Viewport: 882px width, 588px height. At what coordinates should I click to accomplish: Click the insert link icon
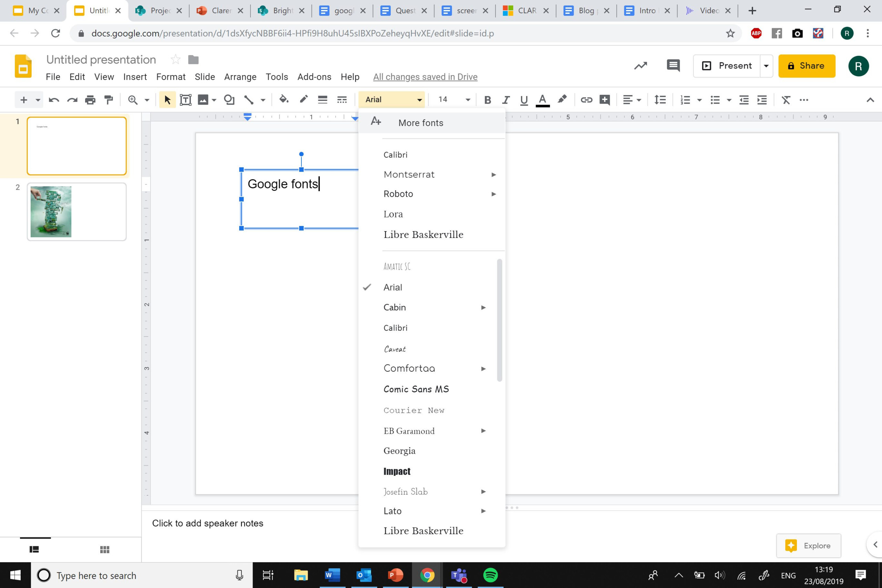pyautogui.click(x=585, y=99)
